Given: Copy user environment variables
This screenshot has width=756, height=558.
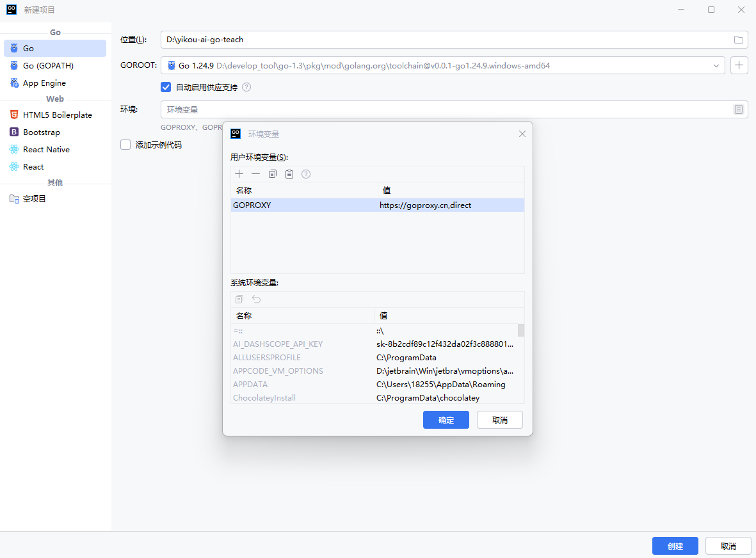Looking at the screenshot, I should click(273, 174).
